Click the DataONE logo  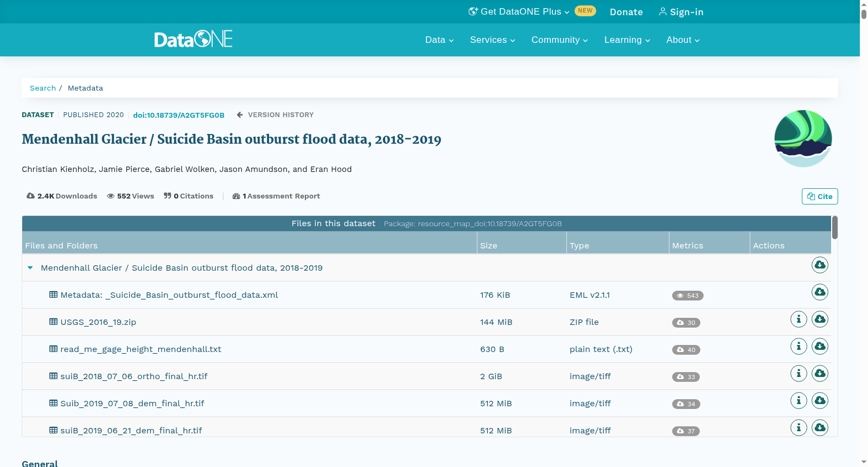point(193,39)
